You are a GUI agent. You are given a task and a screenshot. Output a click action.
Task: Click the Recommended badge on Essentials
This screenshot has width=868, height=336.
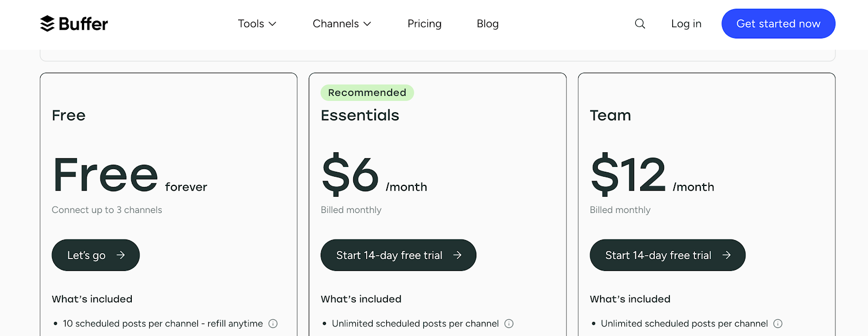tap(367, 93)
